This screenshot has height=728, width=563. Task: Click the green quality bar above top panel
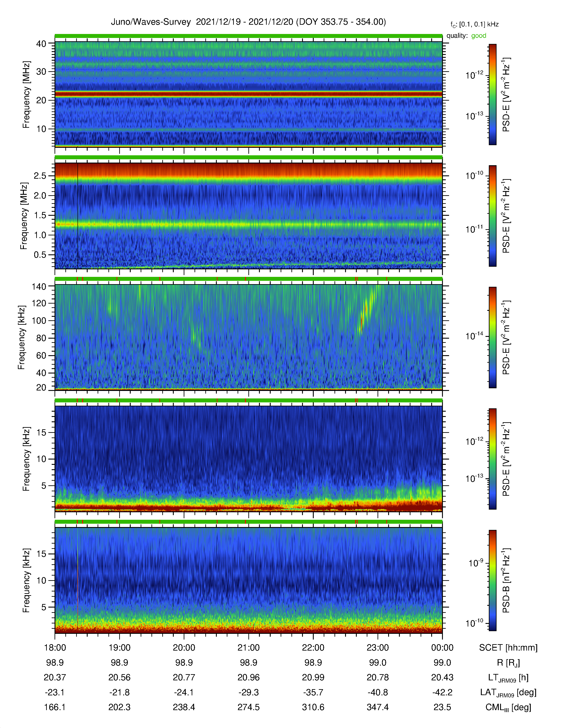[248, 36]
